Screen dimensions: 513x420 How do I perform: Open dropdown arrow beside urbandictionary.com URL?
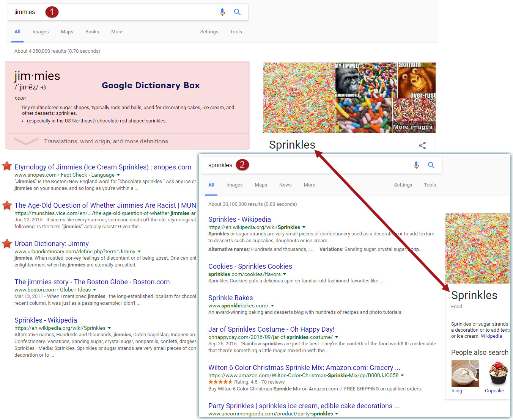click(139, 252)
